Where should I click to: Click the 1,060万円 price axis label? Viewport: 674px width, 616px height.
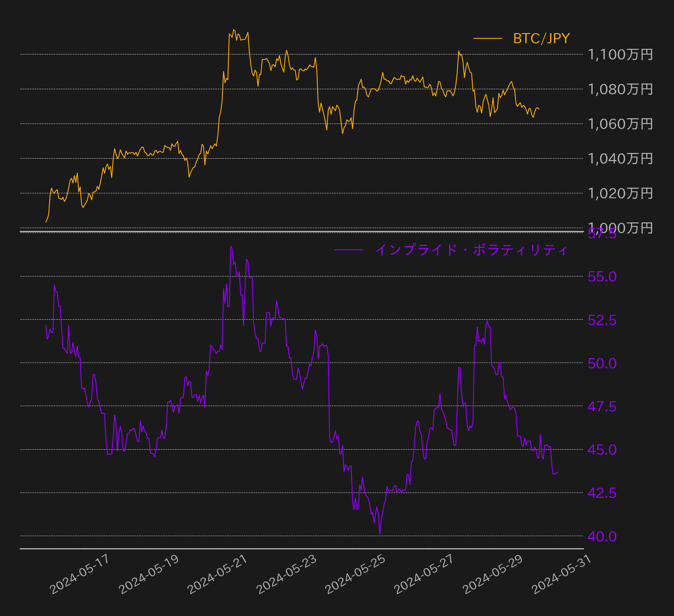[x=620, y=124]
